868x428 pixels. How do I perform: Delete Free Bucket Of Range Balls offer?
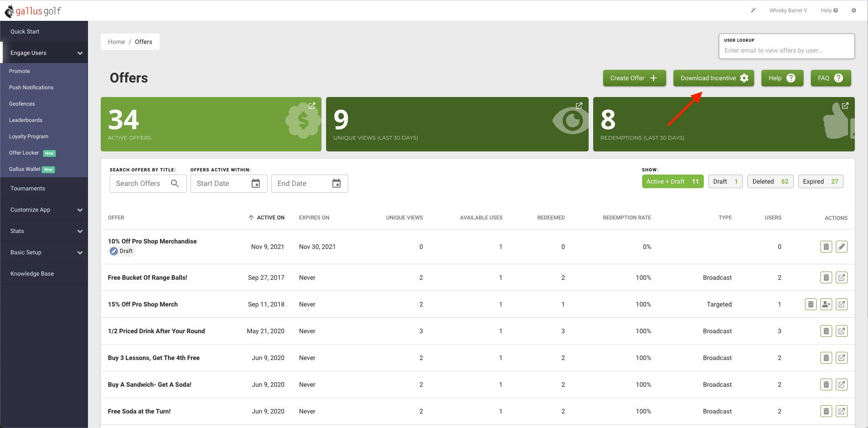(x=826, y=277)
